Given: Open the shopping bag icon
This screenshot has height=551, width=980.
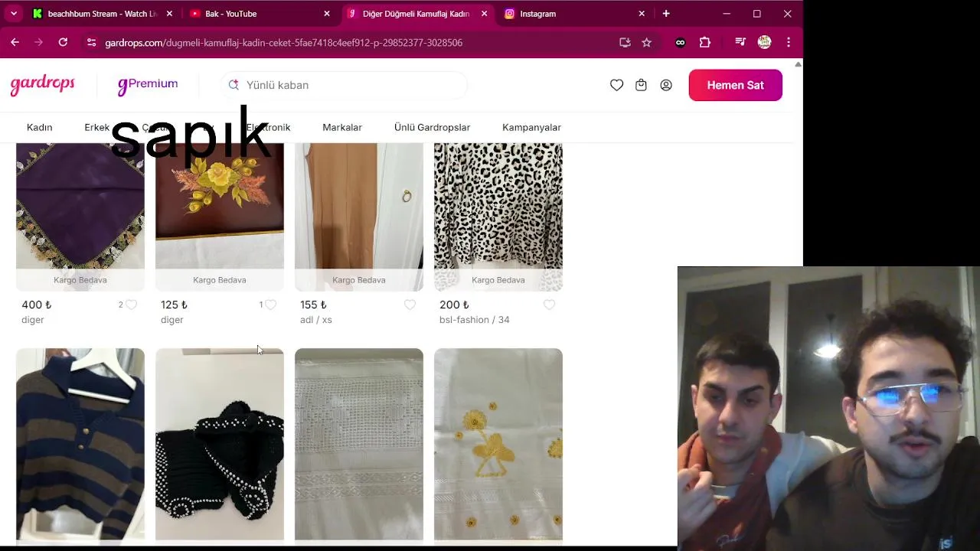Looking at the screenshot, I should click(x=641, y=85).
